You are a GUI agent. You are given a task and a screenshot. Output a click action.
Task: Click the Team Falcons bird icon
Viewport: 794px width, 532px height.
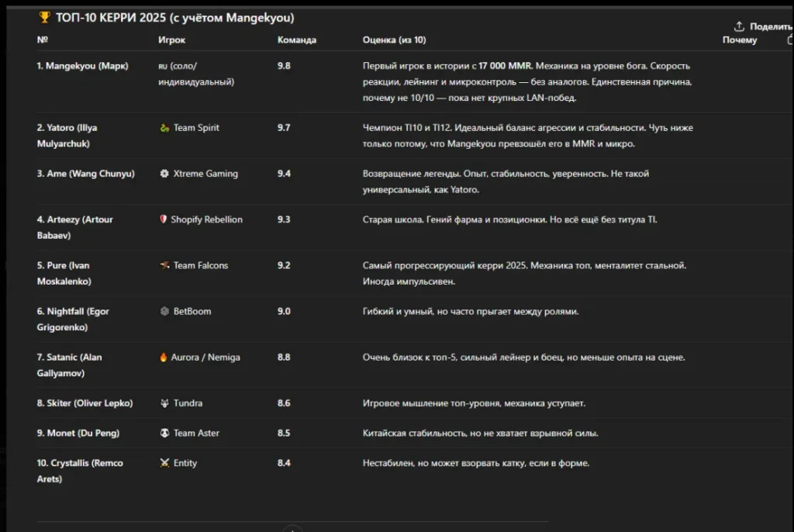(164, 265)
